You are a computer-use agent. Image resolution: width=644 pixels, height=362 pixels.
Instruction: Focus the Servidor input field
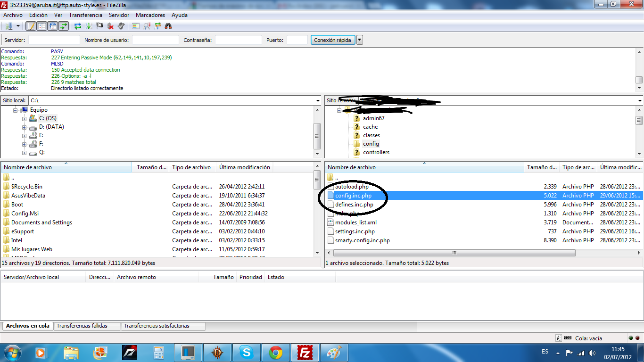tap(54, 40)
